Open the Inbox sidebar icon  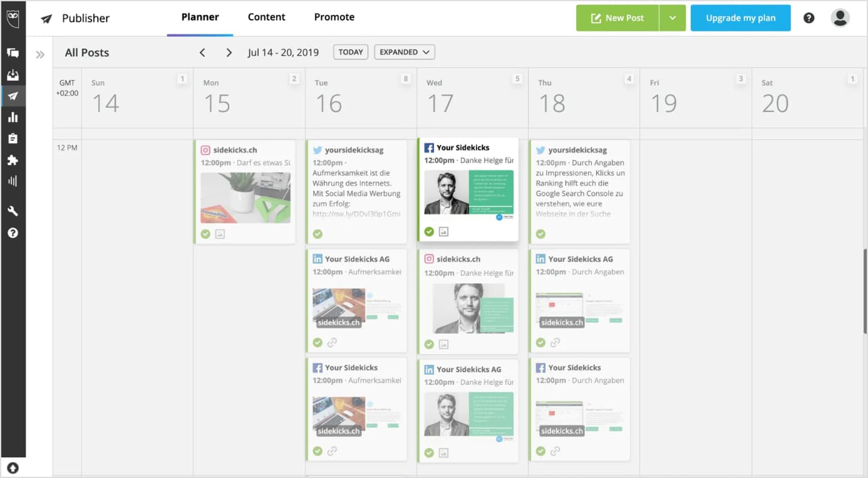click(x=13, y=75)
